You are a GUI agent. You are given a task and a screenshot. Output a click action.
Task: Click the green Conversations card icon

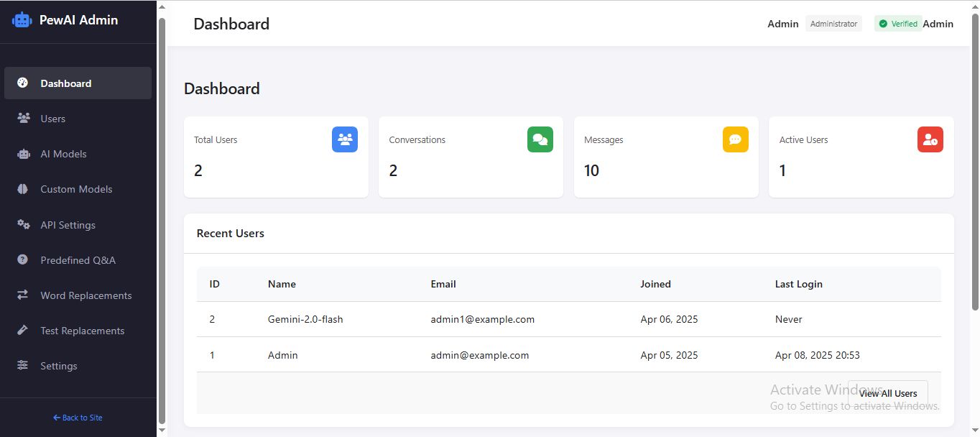tap(540, 139)
